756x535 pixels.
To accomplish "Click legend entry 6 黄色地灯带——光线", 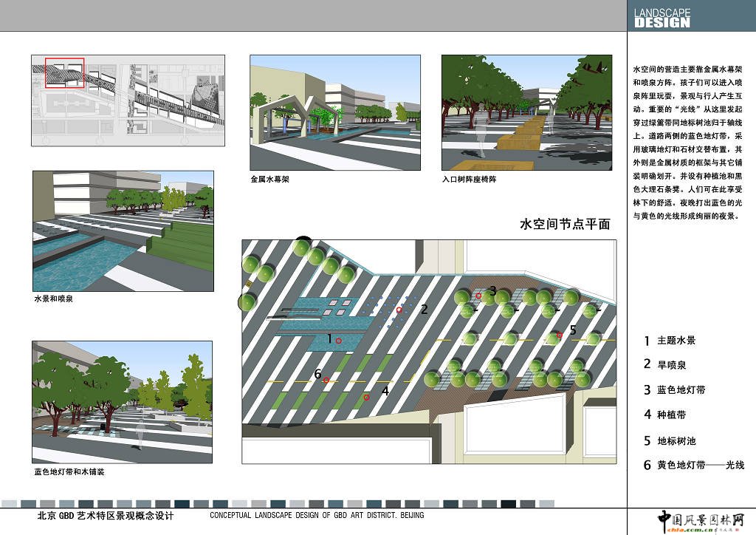I will coord(693,466).
